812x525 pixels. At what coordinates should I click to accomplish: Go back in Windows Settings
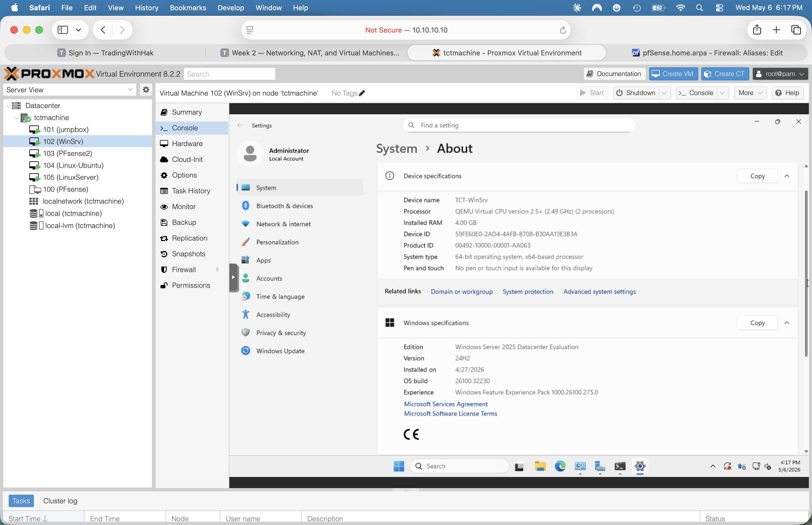coord(240,125)
